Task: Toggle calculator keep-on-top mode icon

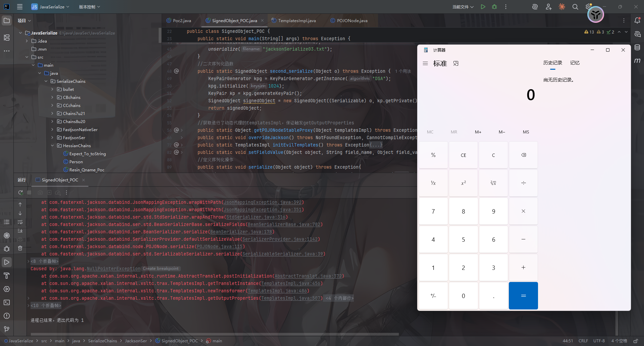Action: (456, 63)
